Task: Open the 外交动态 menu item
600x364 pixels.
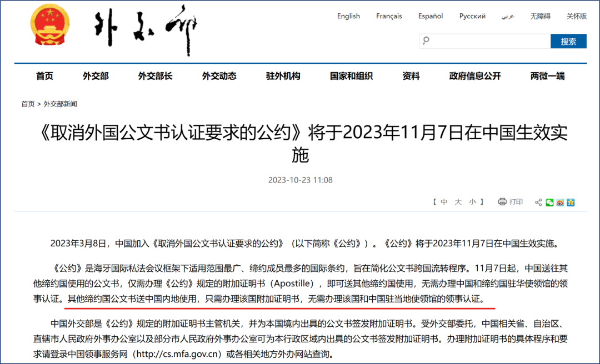Action: [219, 77]
